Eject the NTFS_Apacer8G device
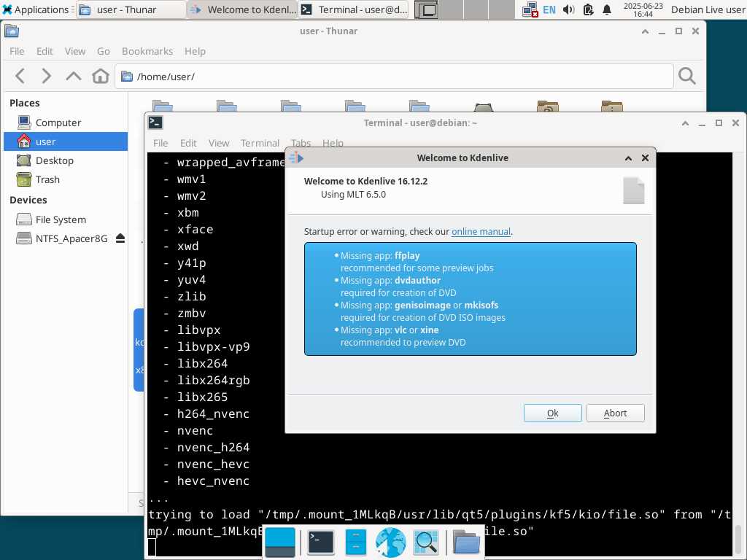The width and height of the screenshot is (747, 560). [120, 238]
